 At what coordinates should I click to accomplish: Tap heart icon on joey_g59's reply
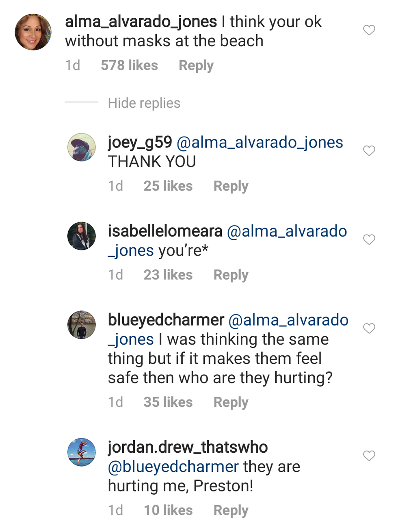(x=369, y=151)
